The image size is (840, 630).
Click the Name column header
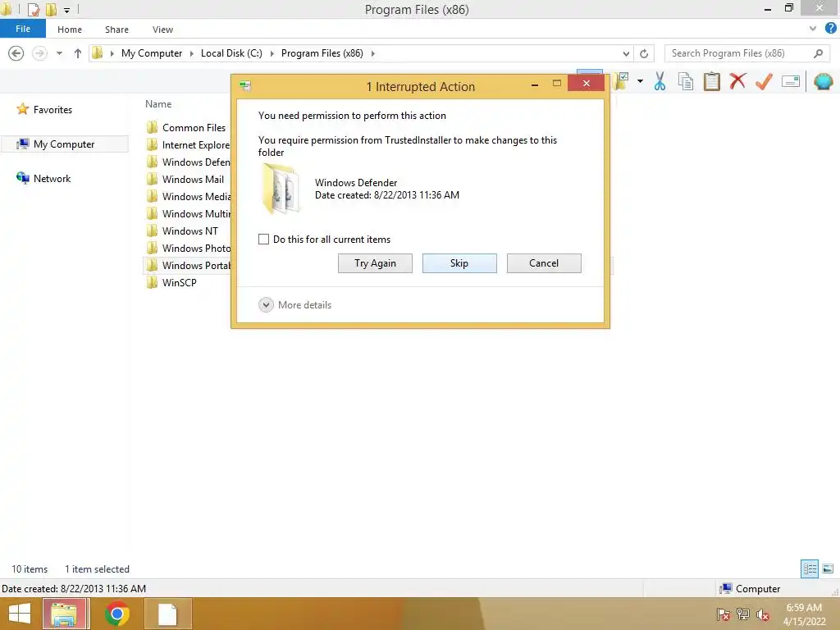click(158, 104)
